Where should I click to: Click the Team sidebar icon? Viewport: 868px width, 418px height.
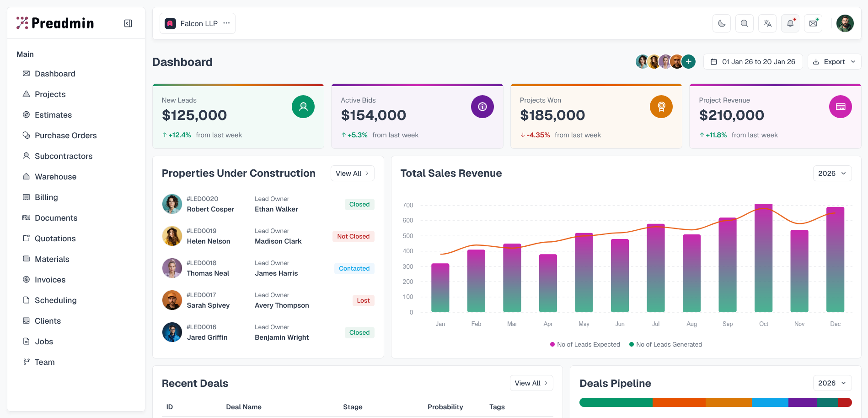click(x=27, y=362)
